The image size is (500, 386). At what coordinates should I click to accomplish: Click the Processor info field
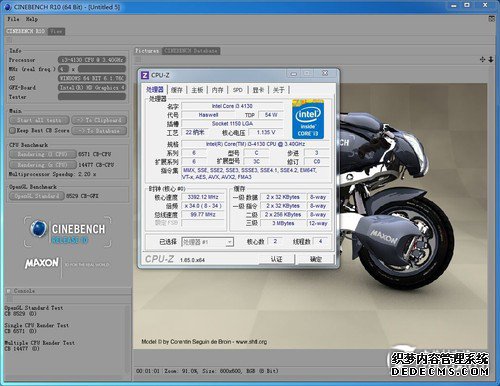pos(92,60)
